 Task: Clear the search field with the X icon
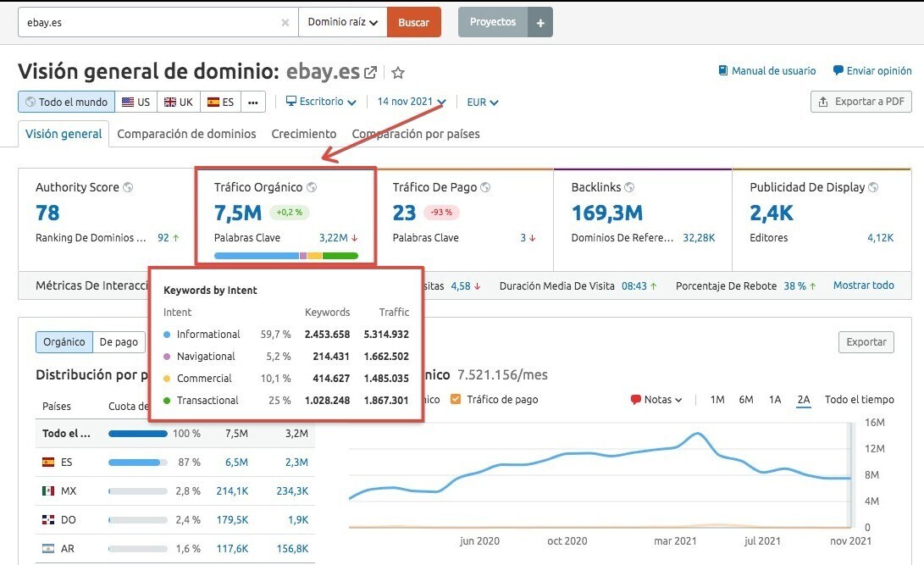coord(285,23)
